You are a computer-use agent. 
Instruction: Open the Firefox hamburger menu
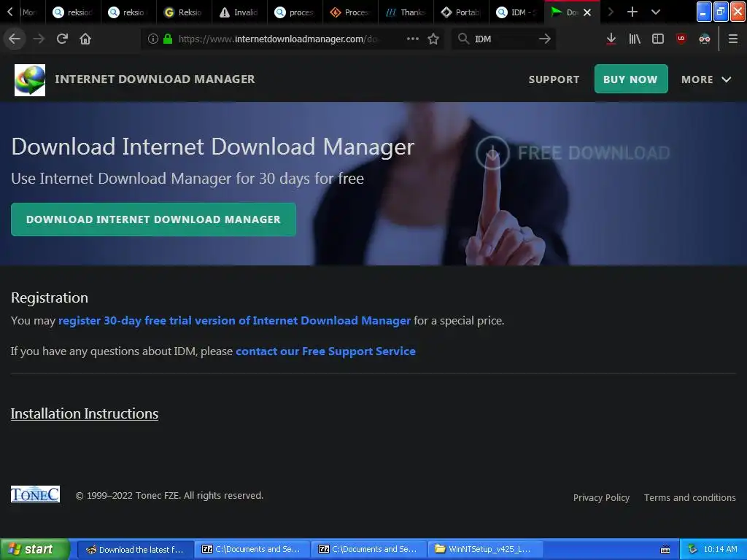pyautogui.click(x=733, y=39)
